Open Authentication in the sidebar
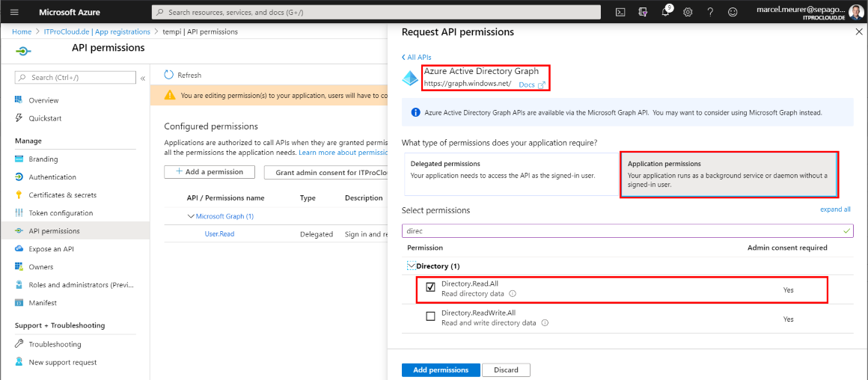The width and height of the screenshot is (868, 380). [52, 177]
